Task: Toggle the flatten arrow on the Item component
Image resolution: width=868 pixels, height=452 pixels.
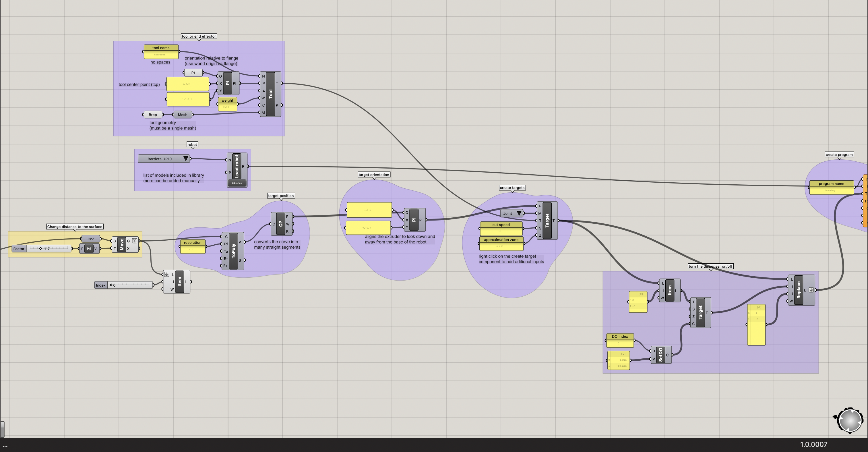Action: (x=167, y=274)
